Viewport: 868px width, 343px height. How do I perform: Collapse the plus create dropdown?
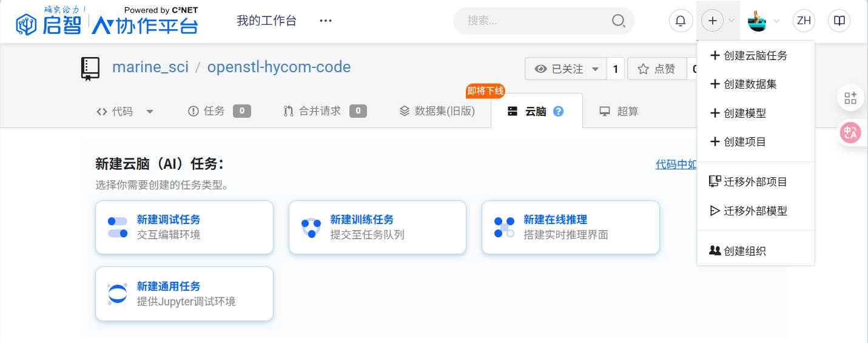point(718,21)
